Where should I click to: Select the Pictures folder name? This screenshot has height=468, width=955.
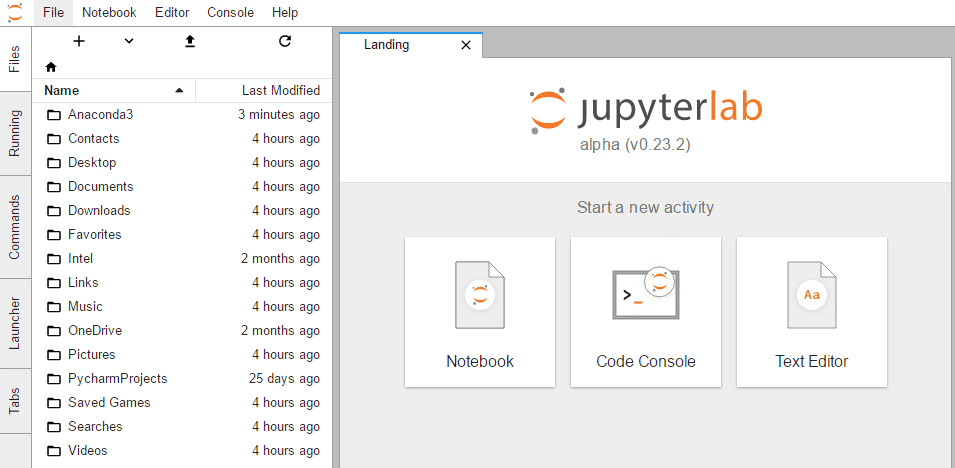pyautogui.click(x=91, y=355)
